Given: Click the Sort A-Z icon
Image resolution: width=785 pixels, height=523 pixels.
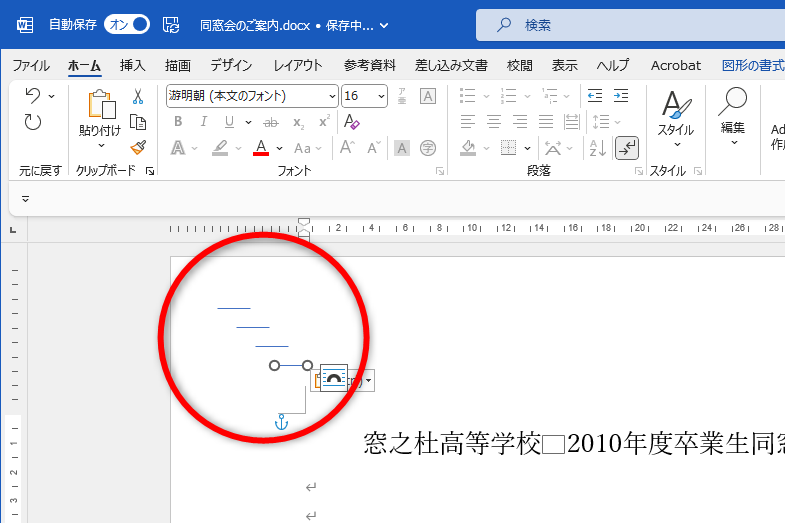Looking at the screenshot, I should 598,148.
